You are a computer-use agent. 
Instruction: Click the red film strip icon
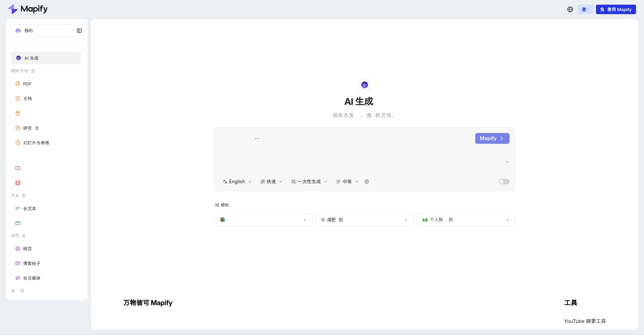(x=18, y=183)
